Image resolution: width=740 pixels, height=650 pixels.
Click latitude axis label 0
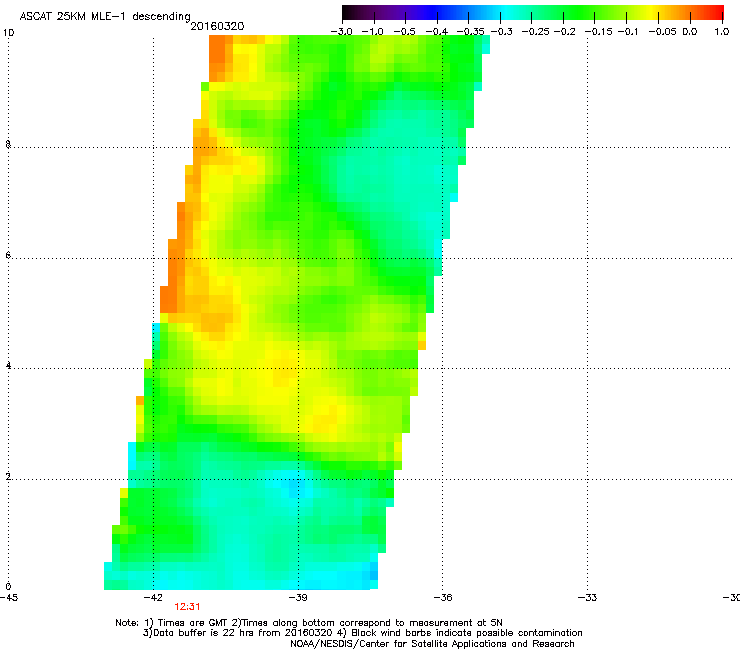(x=8, y=587)
